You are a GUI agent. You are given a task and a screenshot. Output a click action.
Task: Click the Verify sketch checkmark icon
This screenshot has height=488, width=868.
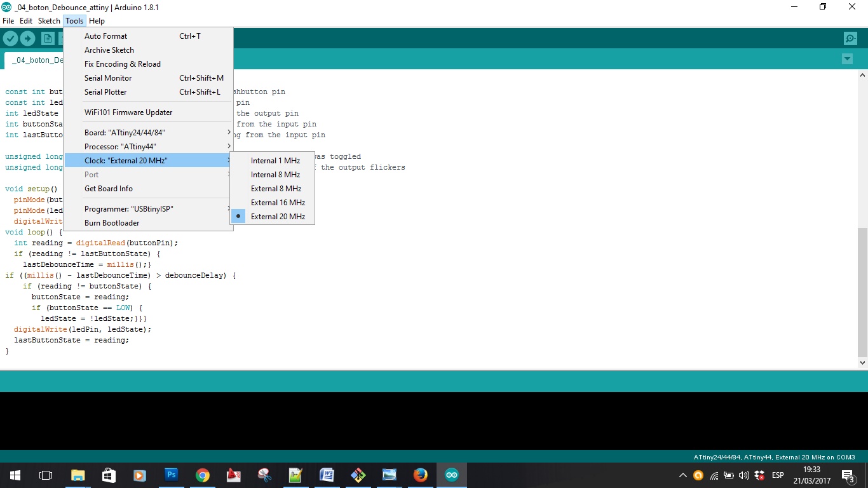(10, 39)
